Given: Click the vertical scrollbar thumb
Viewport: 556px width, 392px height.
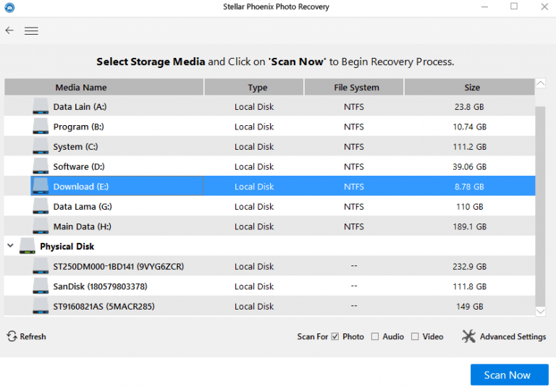Looking at the screenshot, I should point(540,205).
